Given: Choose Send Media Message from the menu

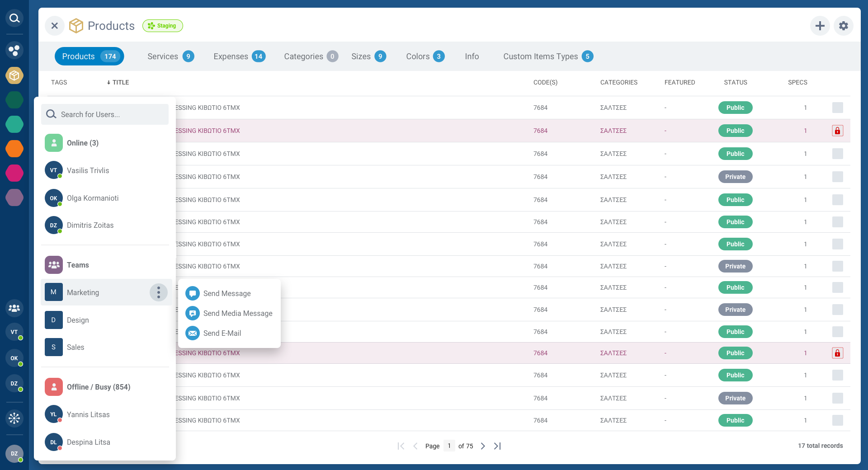Looking at the screenshot, I should [x=237, y=313].
